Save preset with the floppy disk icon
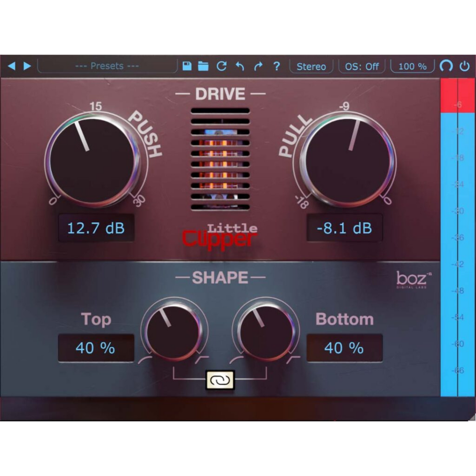The image size is (476, 476). coord(187,66)
